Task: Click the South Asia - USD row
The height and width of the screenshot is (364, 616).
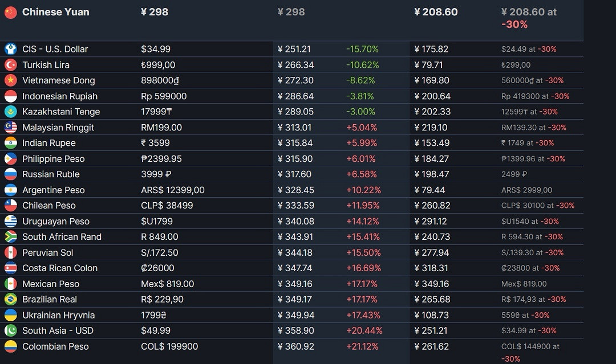Action: (58, 331)
